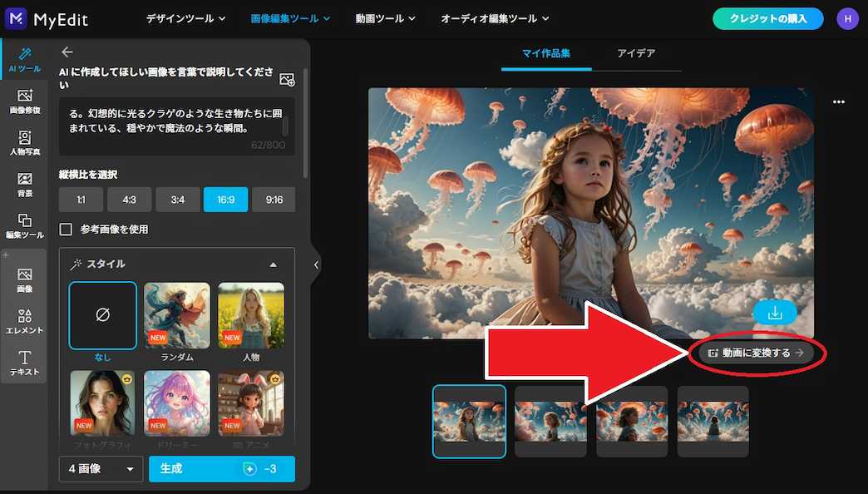
Task: Open the more options ellipsis above the artwork
Action: 838,101
